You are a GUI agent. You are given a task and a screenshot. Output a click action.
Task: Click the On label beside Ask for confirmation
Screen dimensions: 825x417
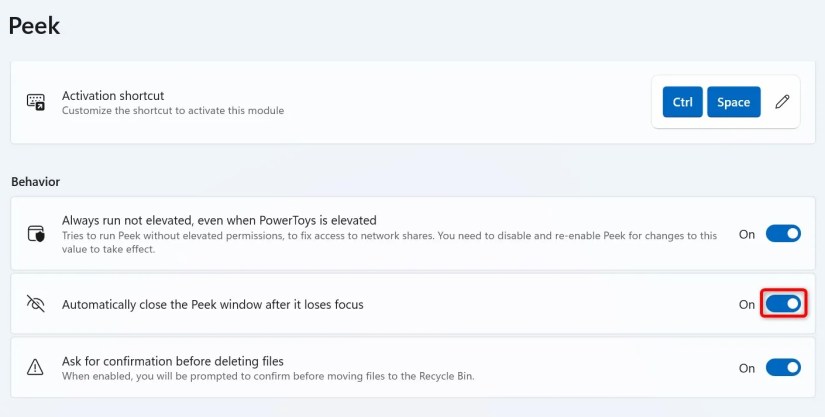[x=747, y=368]
